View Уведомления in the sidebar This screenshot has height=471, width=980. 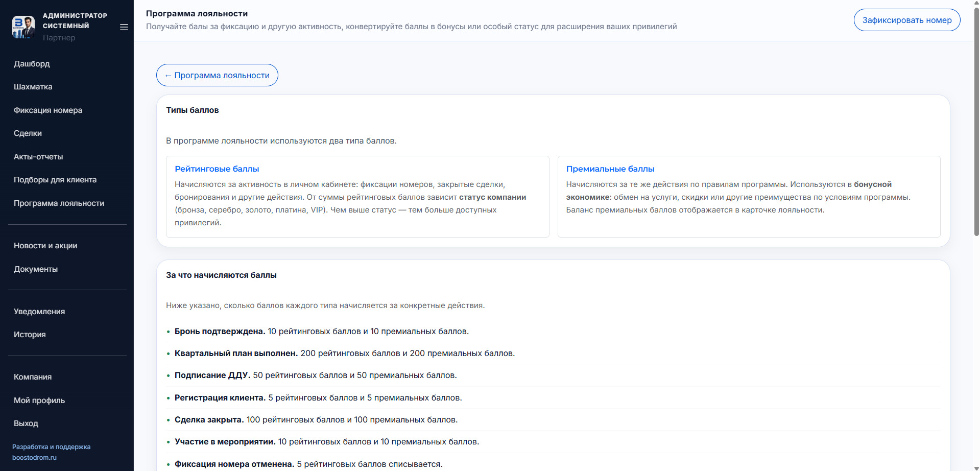pos(39,312)
